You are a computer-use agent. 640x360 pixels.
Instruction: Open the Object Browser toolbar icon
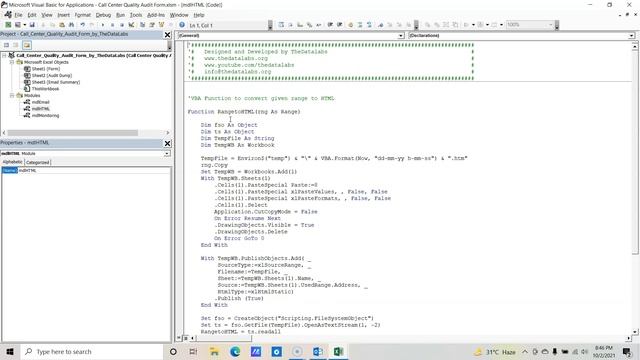point(161,25)
